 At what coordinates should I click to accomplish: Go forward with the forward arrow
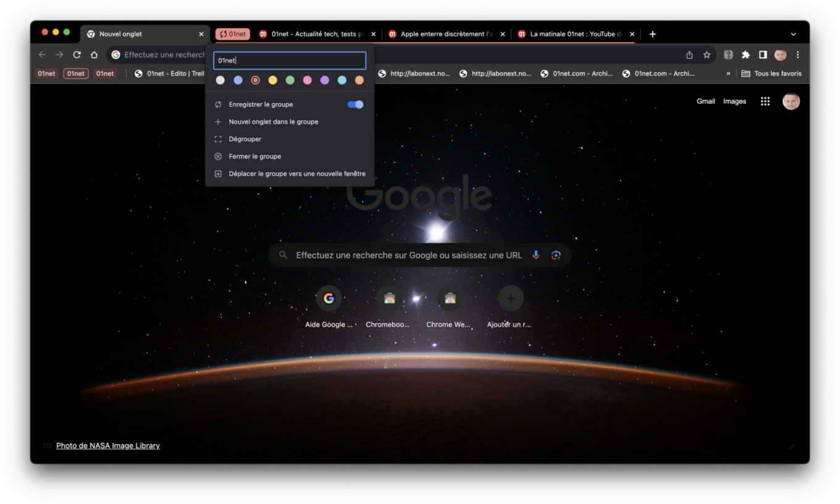click(x=59, y=55)
